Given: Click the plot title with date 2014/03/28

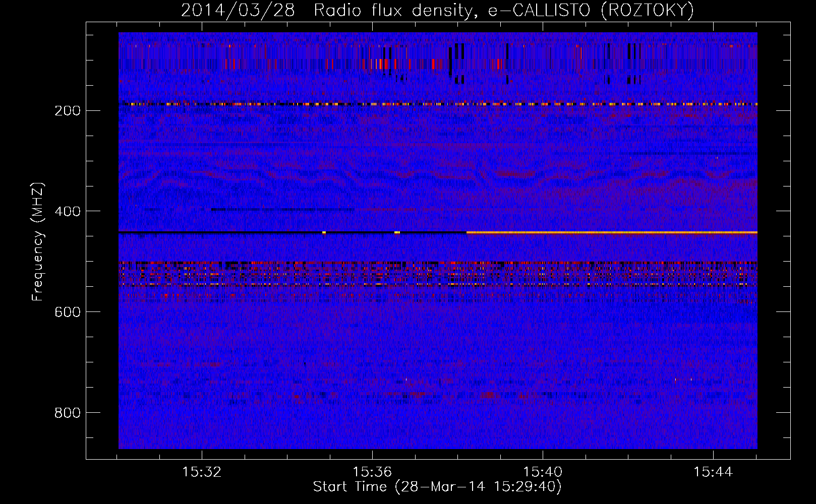Looking at the screenshot, I should 437,10.
